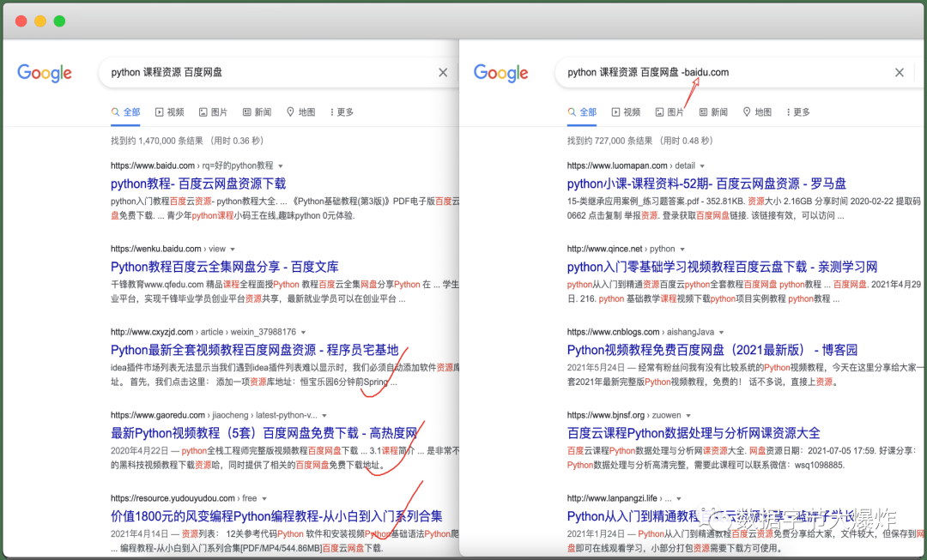This screenshot has height=560, width=927.
Task: Expand dropdown arrow next to www.cnblogs.com URL
Action: pos(721,333)
